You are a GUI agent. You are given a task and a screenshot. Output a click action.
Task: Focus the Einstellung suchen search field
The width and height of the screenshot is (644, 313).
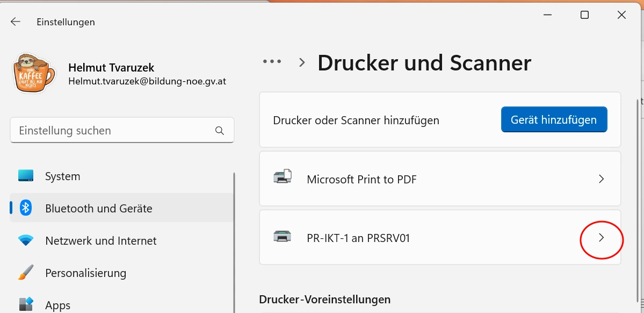(x=113, y=131)
